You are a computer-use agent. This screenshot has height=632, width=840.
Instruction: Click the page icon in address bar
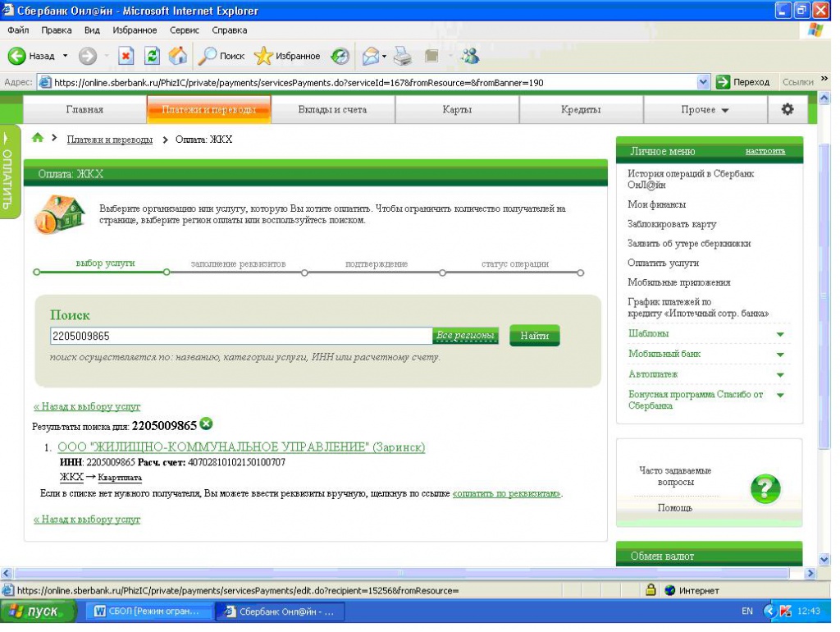(46, 83)
